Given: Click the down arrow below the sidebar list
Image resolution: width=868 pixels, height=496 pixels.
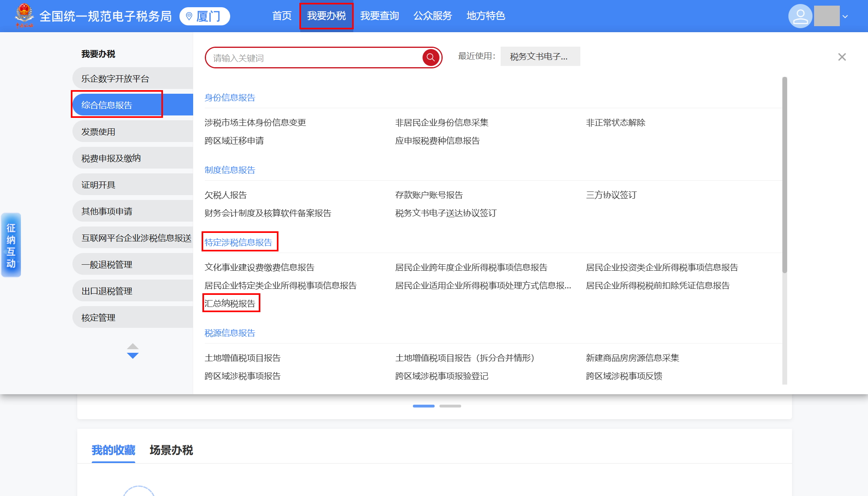Looking at the screenshot, I should click(x=132, y=356).
